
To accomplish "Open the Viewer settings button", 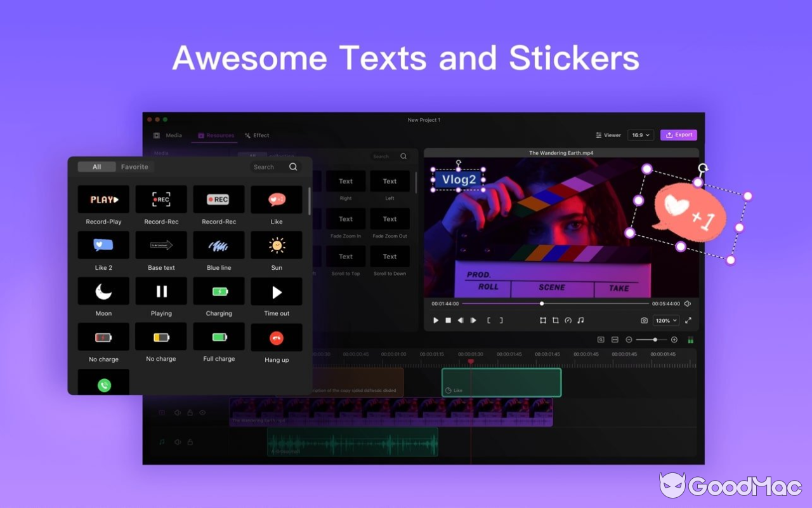I will (608, 135).
